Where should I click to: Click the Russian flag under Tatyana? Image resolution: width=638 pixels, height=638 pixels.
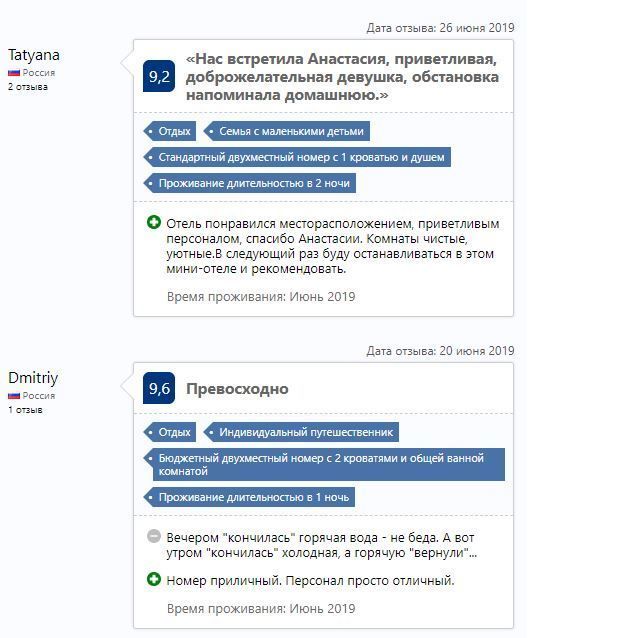click(14, 73)
